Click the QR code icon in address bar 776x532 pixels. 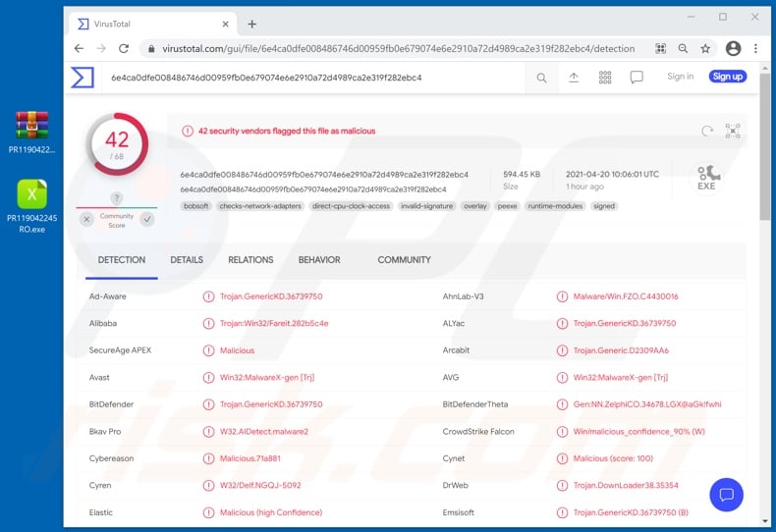(660, 48)
